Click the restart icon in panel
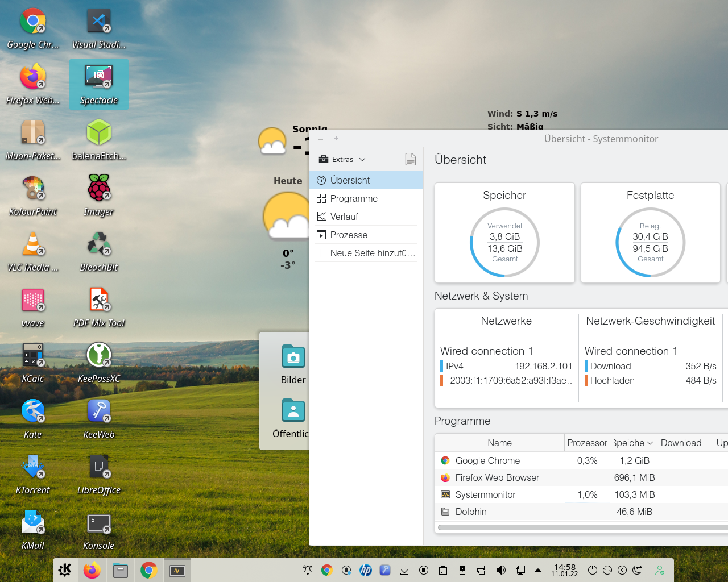Viewport: 728px width, 582px height. coord(607,570)
